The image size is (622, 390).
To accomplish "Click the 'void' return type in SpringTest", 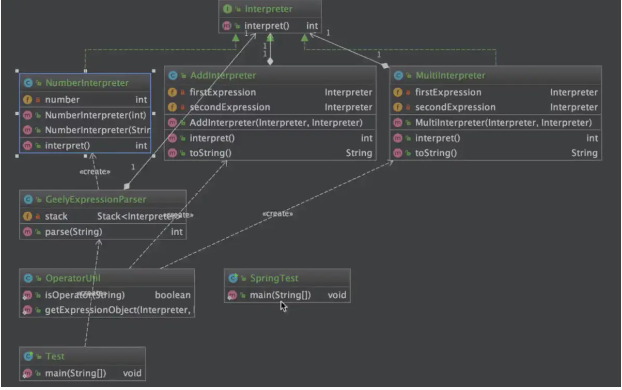I will 337,295.
